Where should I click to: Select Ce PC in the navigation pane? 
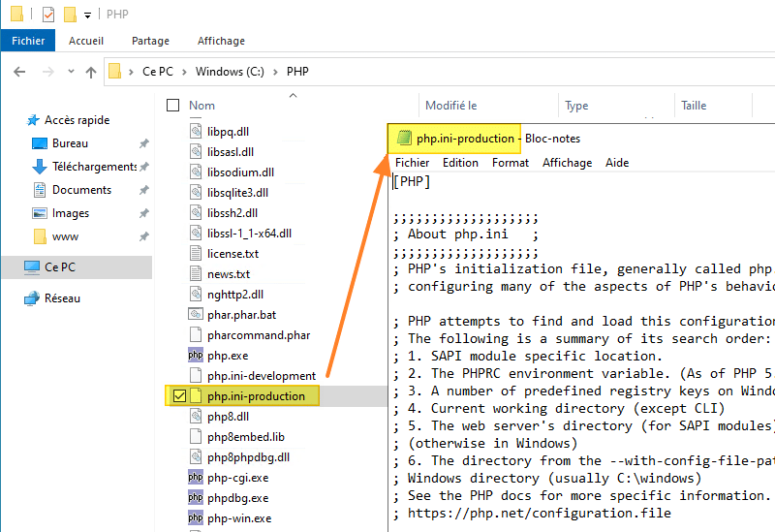click(59, 266)
